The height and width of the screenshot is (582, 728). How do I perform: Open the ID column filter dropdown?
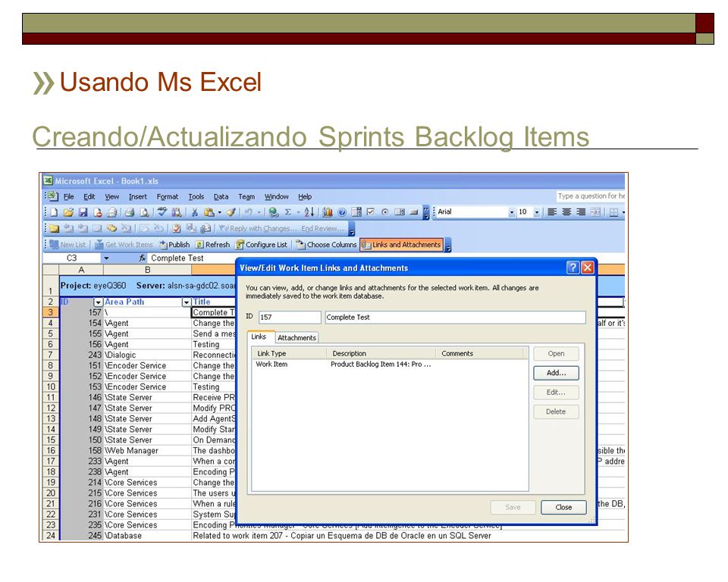pos(98,302)
